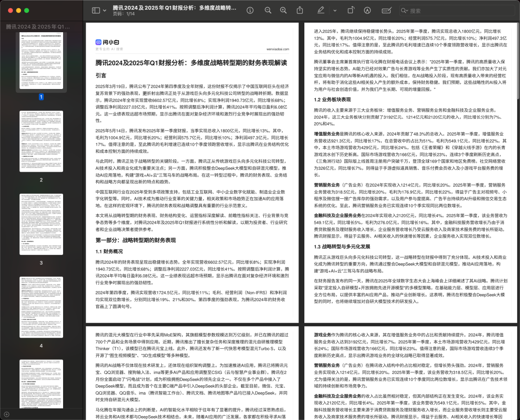This screenshot has height=420, width=520.
Task: Select the thumbnail below page 4
Action: (41, 384)
